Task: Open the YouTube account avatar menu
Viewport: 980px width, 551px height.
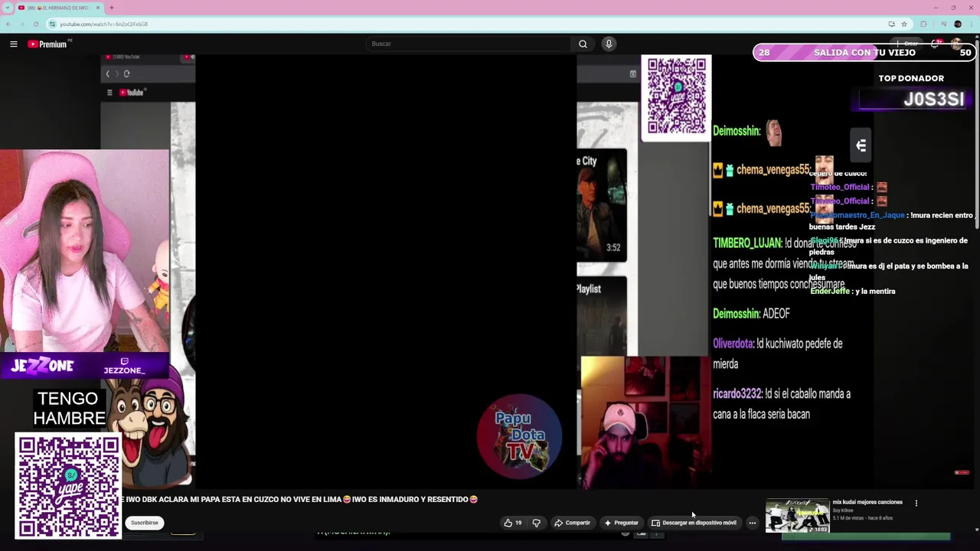Action: [x=957, y=44]
